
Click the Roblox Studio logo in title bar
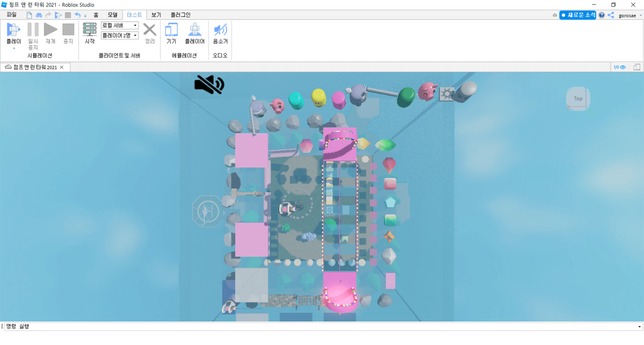(x=4, y=5)
